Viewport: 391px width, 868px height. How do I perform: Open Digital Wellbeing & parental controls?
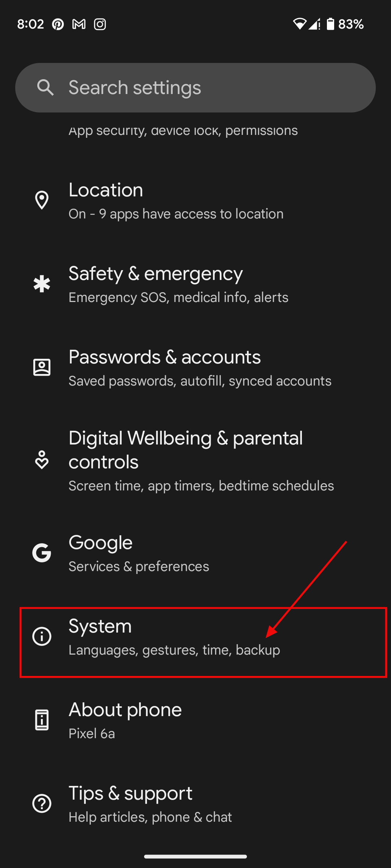point(195,460)
